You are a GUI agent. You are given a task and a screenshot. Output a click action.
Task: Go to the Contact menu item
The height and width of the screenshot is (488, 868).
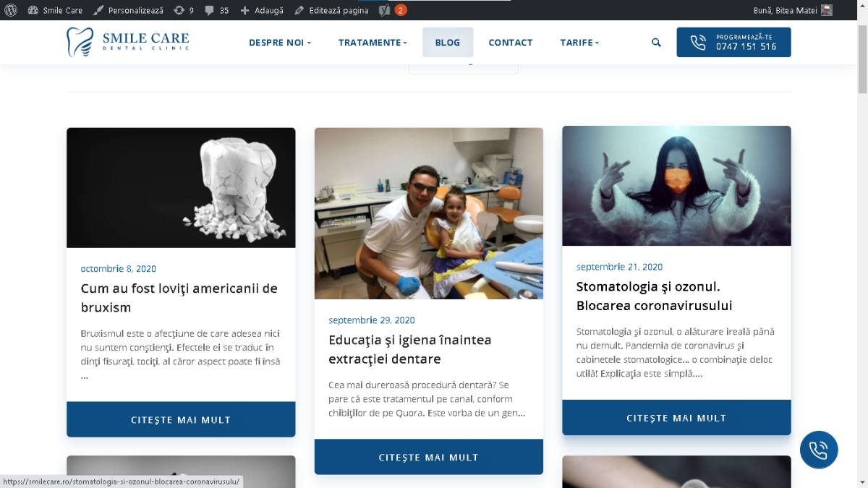[511, 43]
